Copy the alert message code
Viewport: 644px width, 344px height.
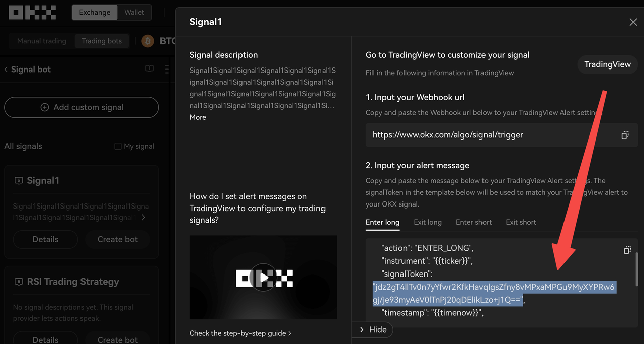click(x=627, y=250)
